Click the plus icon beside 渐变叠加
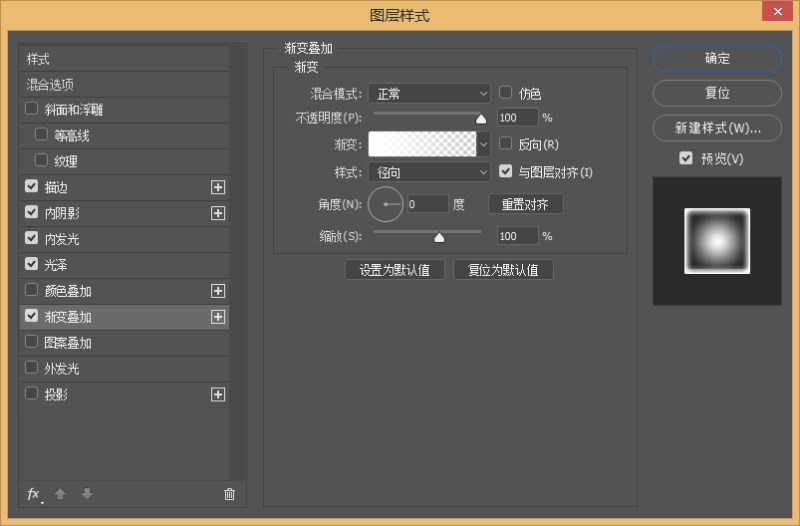Image resolution: width=800 pixels, height=526 pixels. pyautogui.click(x=218, y=317)
